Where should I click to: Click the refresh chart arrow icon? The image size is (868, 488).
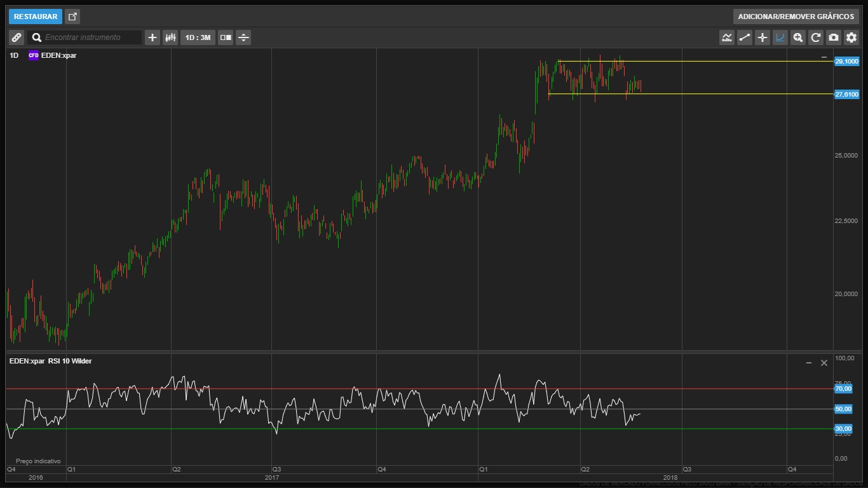coord(816,37)
